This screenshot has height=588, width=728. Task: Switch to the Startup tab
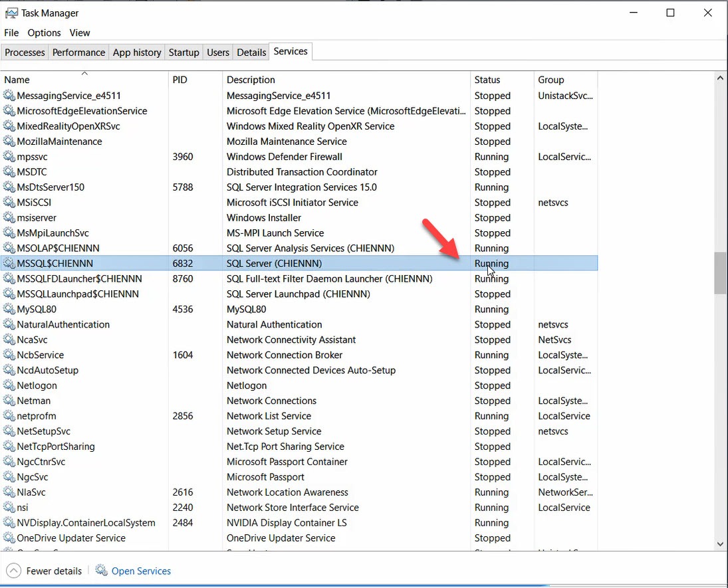[x=184, y=52]
